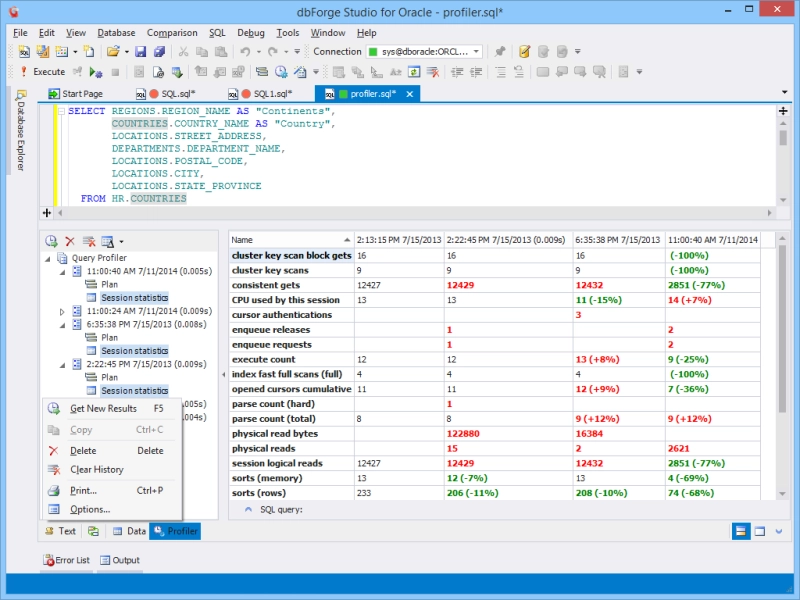Viewport: 800px width, 600px height.
Task: Click the Save All stacked disks icon
Action: coord(159,52)
